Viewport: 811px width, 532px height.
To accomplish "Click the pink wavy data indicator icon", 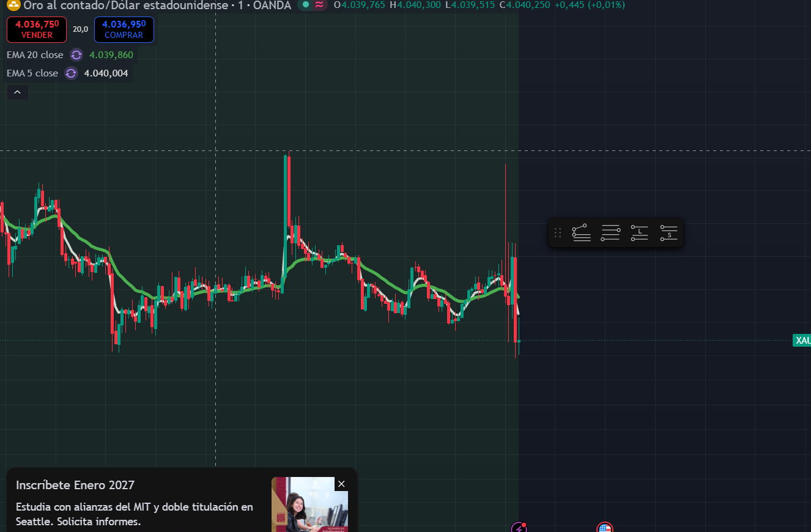I will click(x=319, y=5).
